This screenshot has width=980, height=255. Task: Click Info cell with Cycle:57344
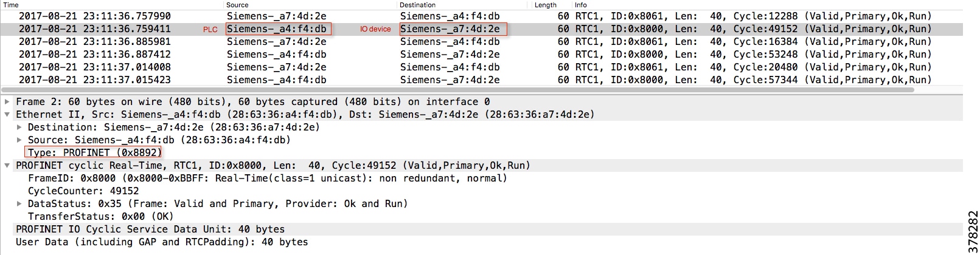(x=753, y=80)
